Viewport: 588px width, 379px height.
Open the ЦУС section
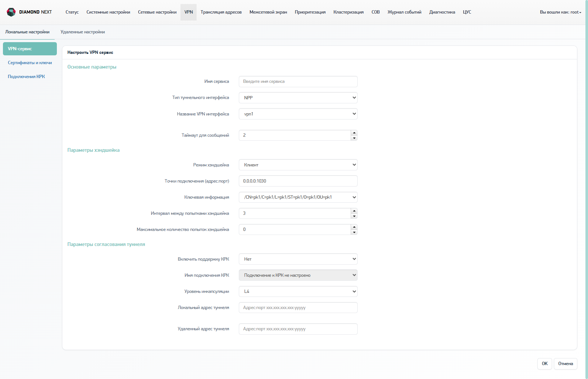coord(467,12)
